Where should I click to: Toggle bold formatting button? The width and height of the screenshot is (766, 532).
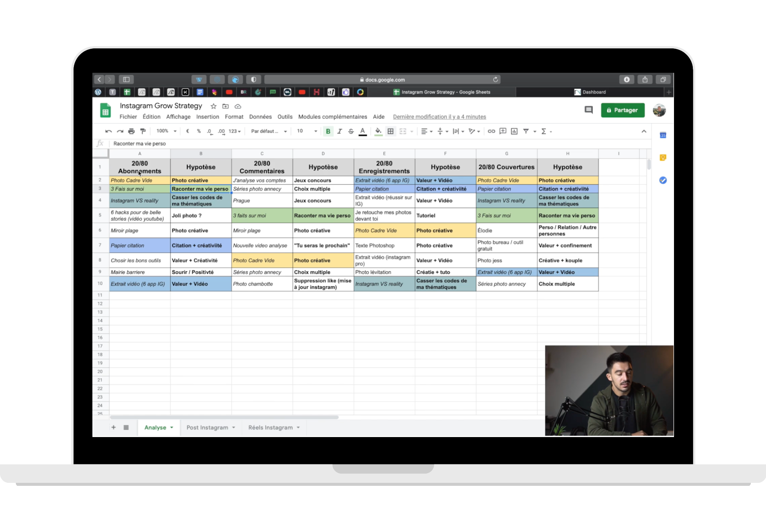(328, 131)
